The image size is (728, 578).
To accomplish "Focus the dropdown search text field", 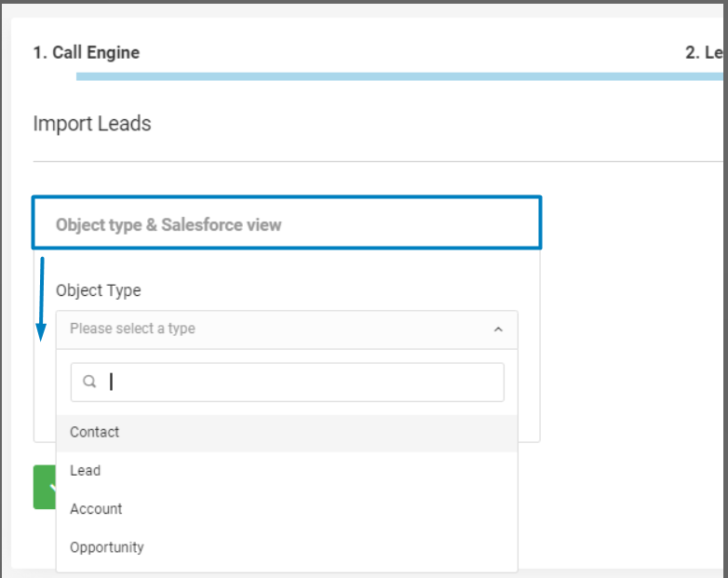I will 298,382.
